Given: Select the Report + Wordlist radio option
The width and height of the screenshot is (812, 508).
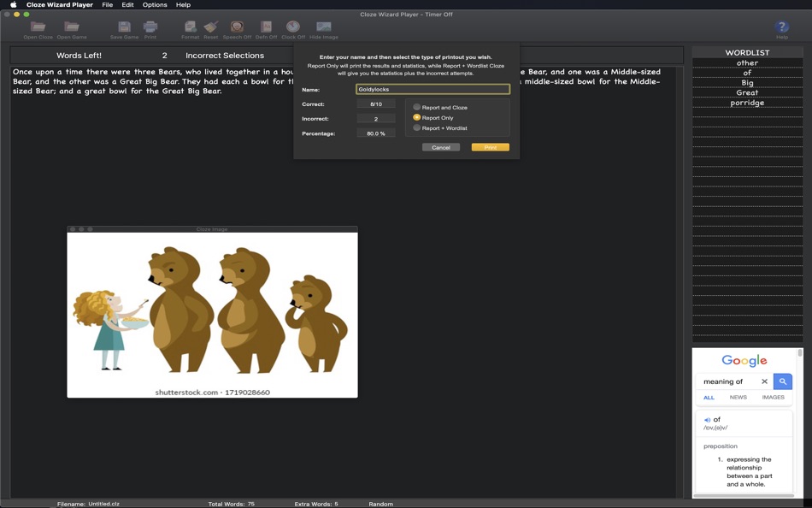Looking at the screenshot, I should [x=440, y=128].
